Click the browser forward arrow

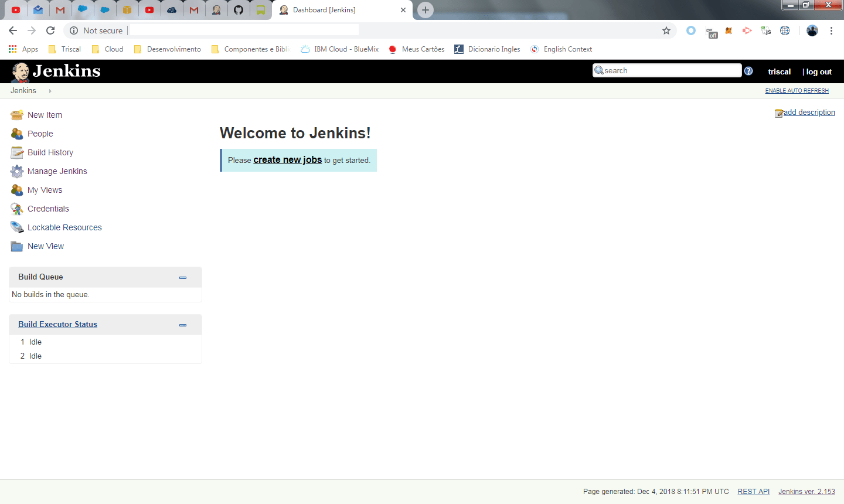[x=32, y=30]
